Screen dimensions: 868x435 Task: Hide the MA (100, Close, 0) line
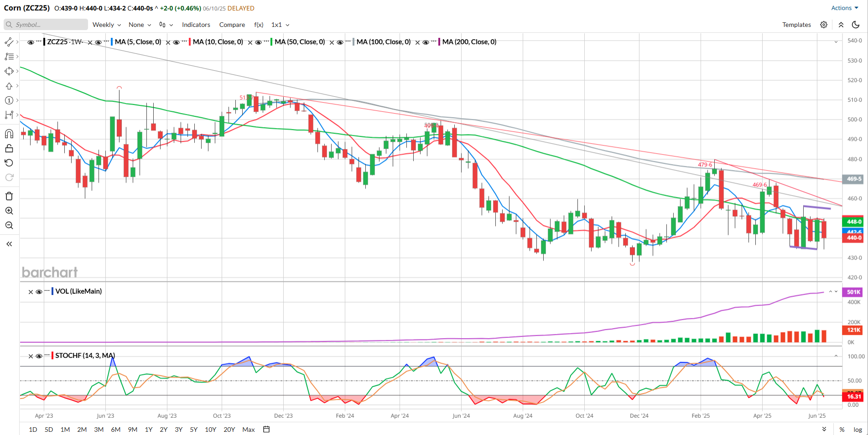point(340,42)
